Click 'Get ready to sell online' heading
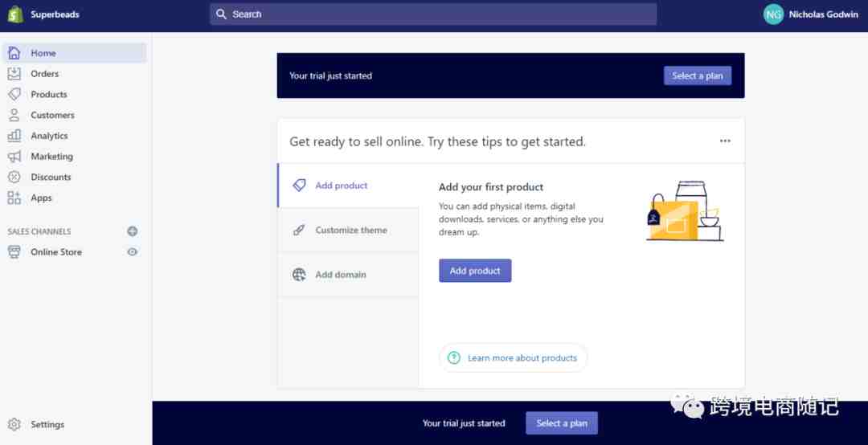The width and height of the screenshot is (868, 445). tap(437, 141)
